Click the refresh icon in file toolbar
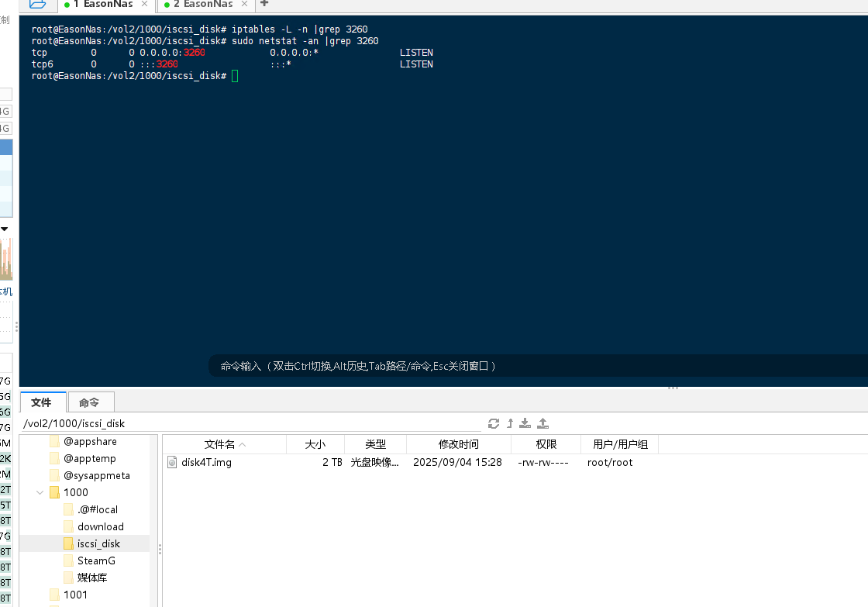The width and height of the screenshot is (868, 607). tap(493, 424)
